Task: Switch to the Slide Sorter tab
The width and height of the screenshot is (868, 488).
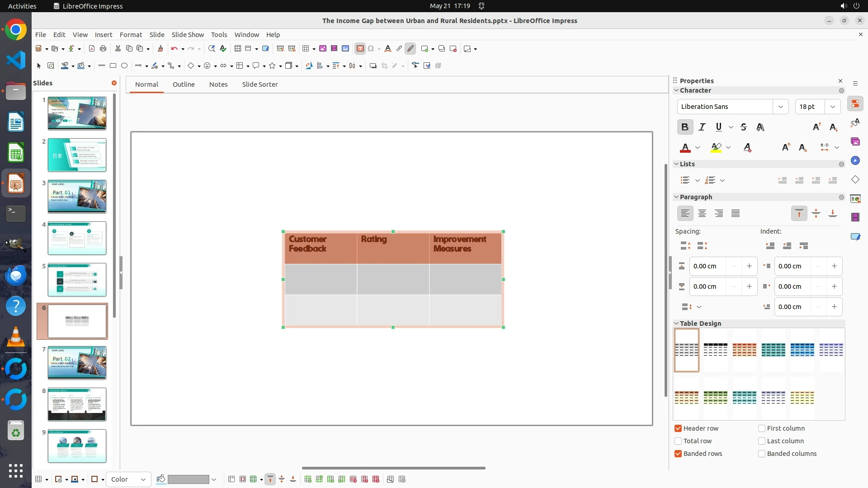Action: pos(259,84)
